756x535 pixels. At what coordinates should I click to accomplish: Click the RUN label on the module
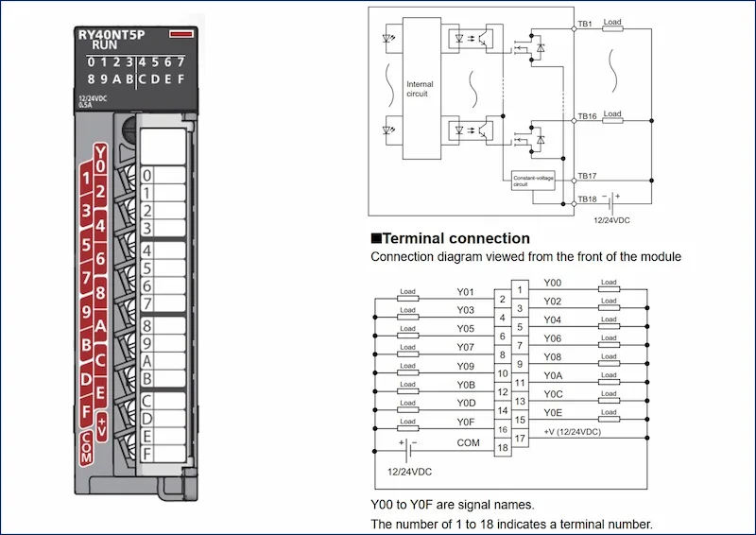point(105,44)
